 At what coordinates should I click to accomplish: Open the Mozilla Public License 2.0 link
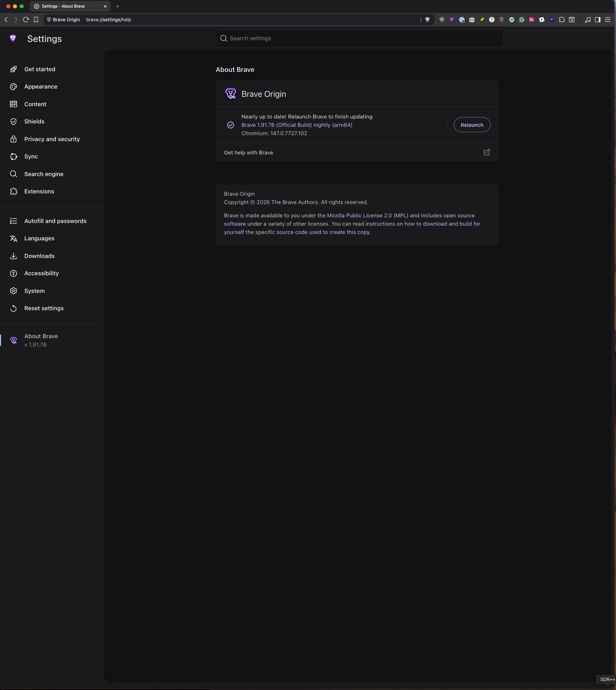359,216
